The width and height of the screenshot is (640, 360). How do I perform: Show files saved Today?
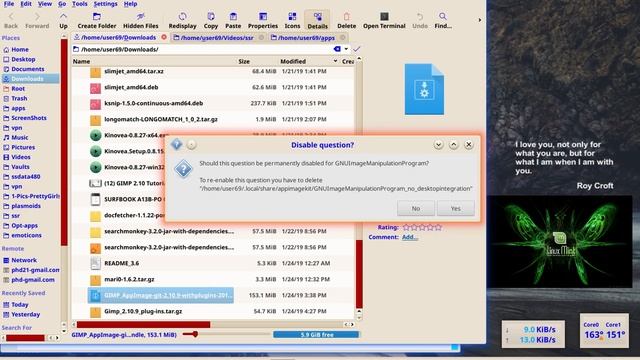coord(20,304)
